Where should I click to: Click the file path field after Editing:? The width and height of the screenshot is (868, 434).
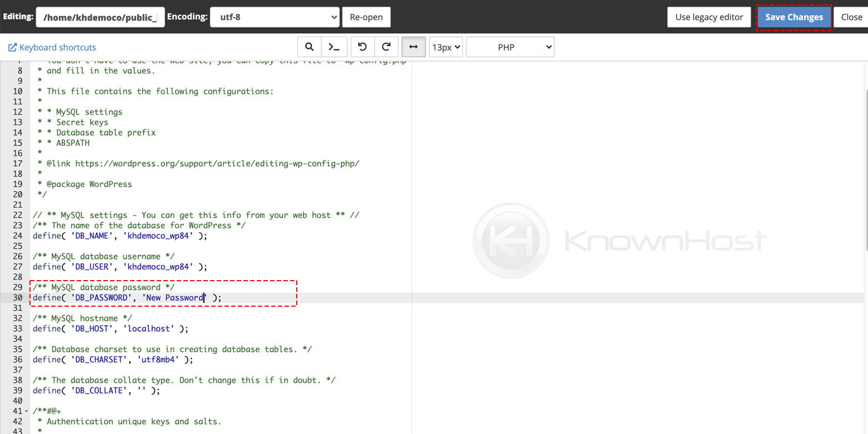tap(100, 17)
